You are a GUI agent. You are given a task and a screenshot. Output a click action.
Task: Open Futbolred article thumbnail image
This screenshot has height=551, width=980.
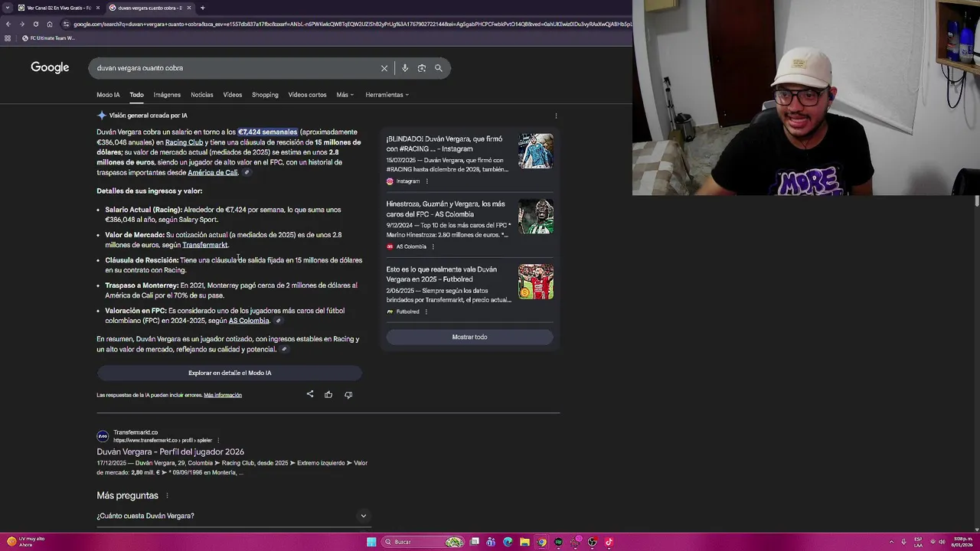click(535, 282)
